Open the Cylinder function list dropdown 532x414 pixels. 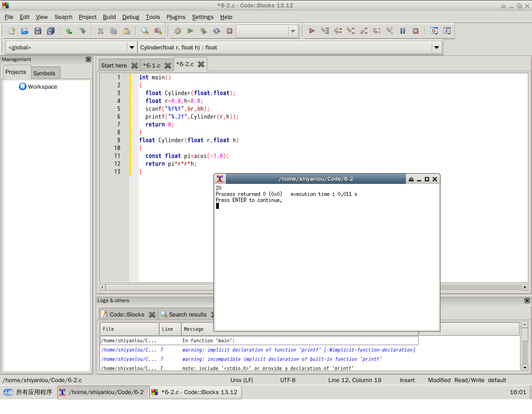(x=436, y=48)
